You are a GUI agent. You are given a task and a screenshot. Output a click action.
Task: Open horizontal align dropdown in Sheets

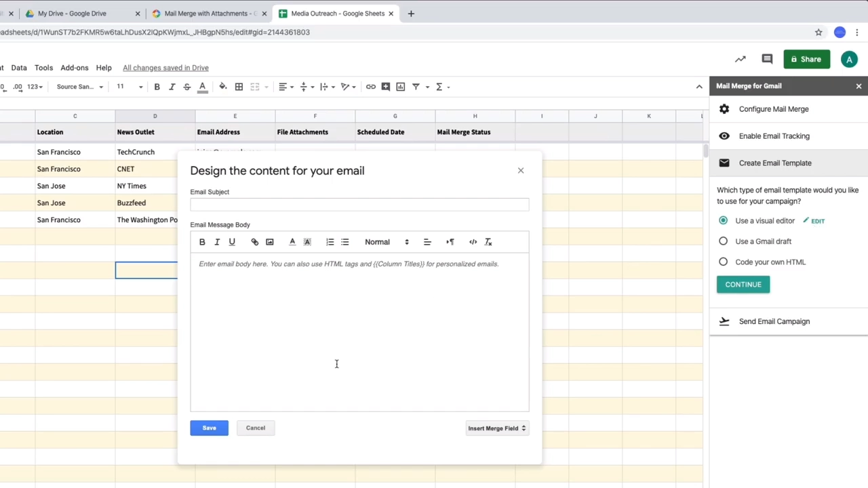click(286, 87)
